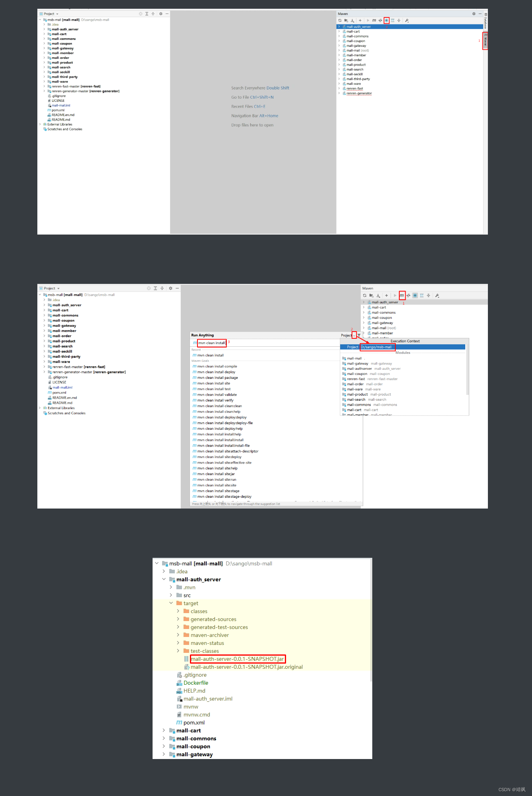Screen dimensions: 532x796
Task: Toggle highlighted Offline Mode icon in middle Maven toolbar
Action: pos(415,295)
